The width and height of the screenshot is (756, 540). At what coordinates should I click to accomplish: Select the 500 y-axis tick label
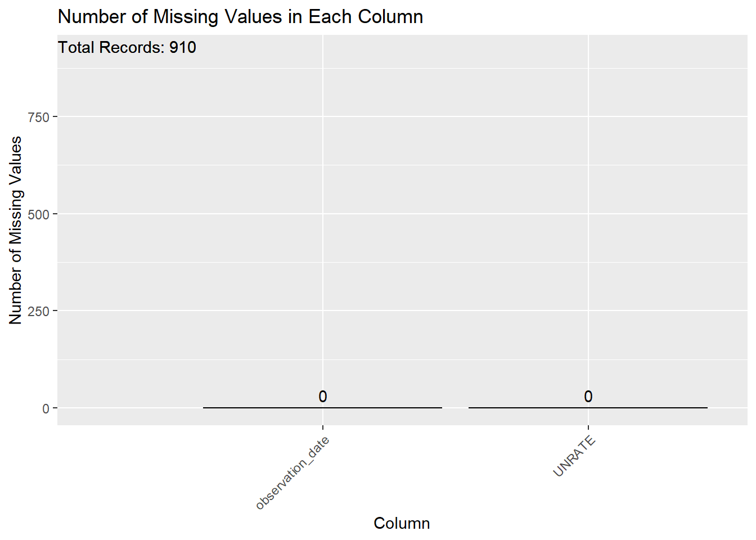click(x=39, y=214)
